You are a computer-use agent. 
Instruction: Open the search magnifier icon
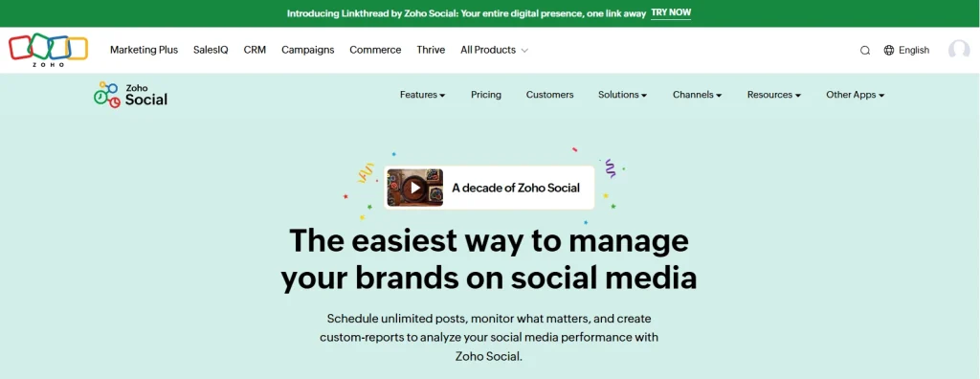[x=865, y=51]
